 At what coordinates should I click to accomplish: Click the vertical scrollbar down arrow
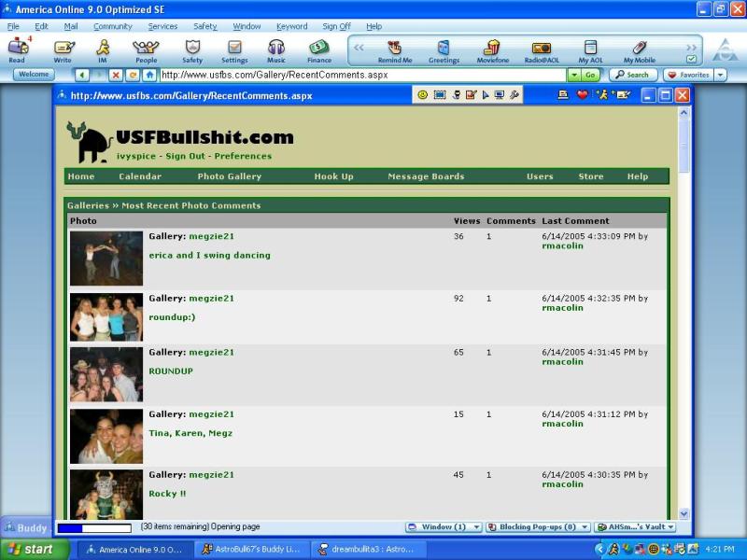click(684, 514)
